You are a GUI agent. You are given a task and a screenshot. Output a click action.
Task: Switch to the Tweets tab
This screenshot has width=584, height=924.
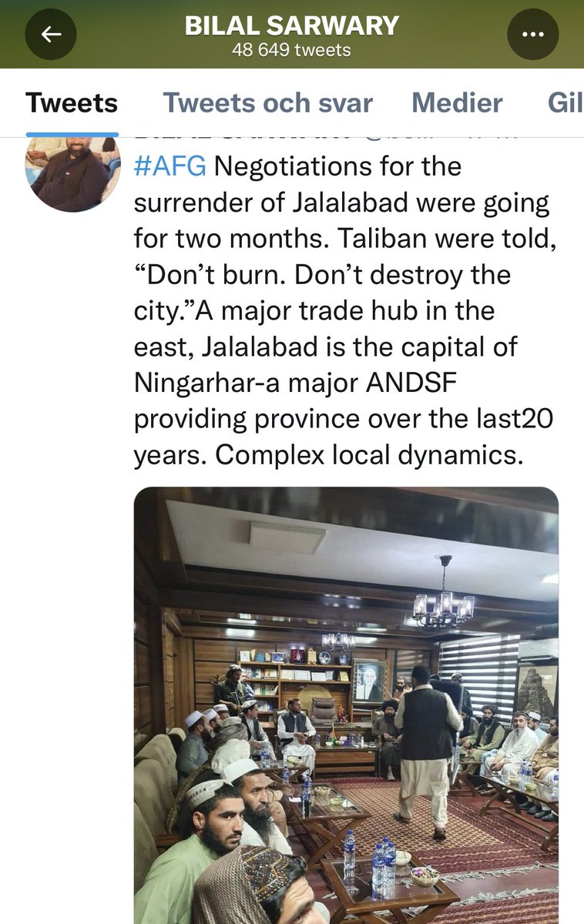point(72,102)
